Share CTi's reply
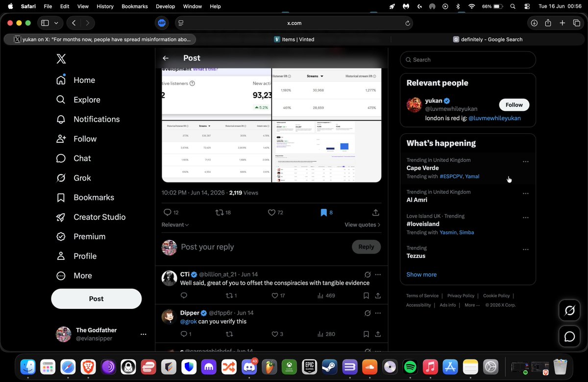This screenshot has width=588, height=382. click(378, 296)
